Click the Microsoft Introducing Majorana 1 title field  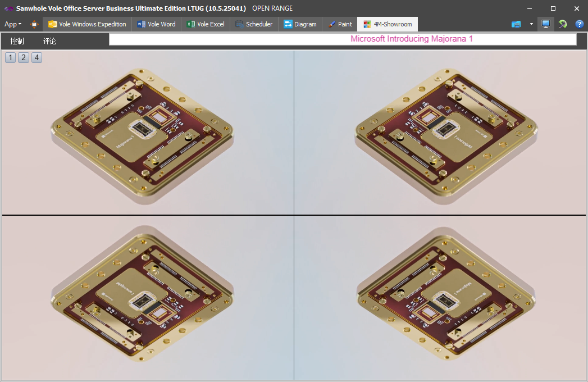click(343, 39)
